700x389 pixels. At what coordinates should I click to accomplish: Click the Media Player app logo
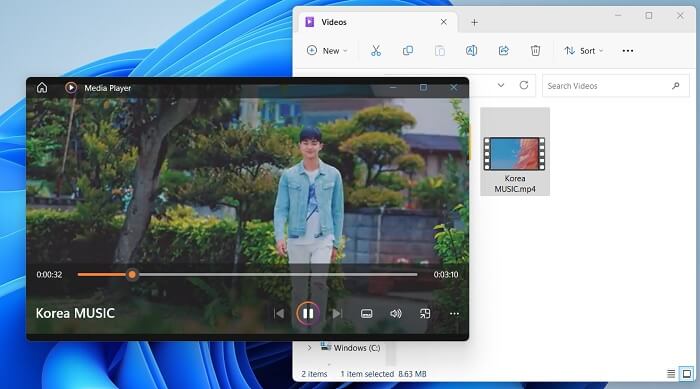[71, 88]
